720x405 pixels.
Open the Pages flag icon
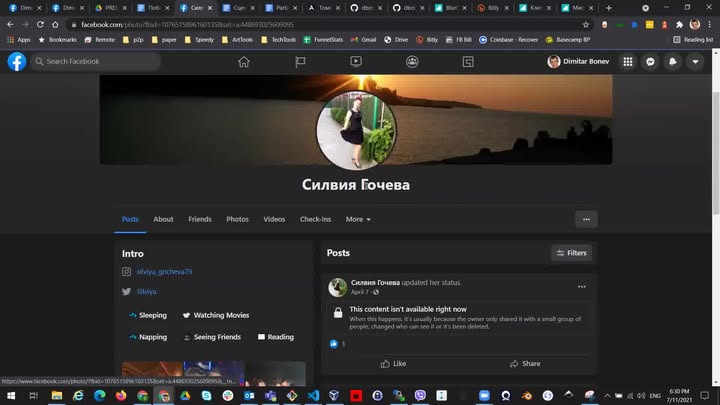pyautogui.click(x=300, y=62)
